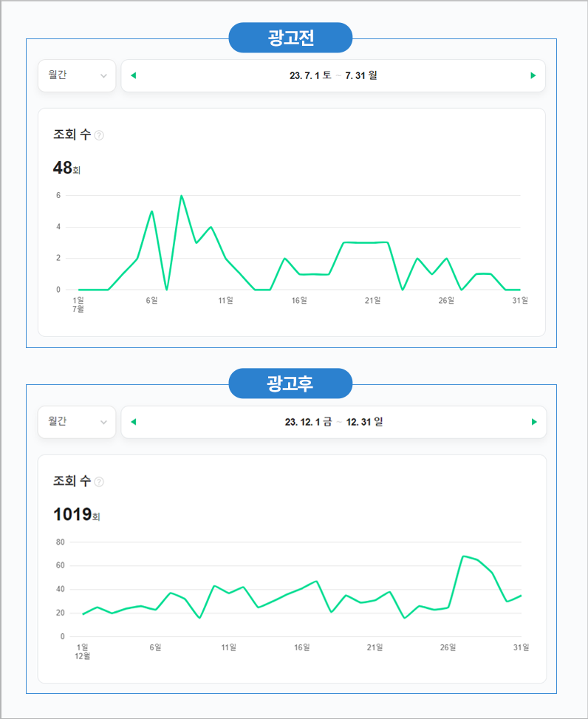This screenshot has height=719, width=588.
Task: Click the 23. 7. 1 토 ~ 7. 31 월 date range
Action: (333, 75)
